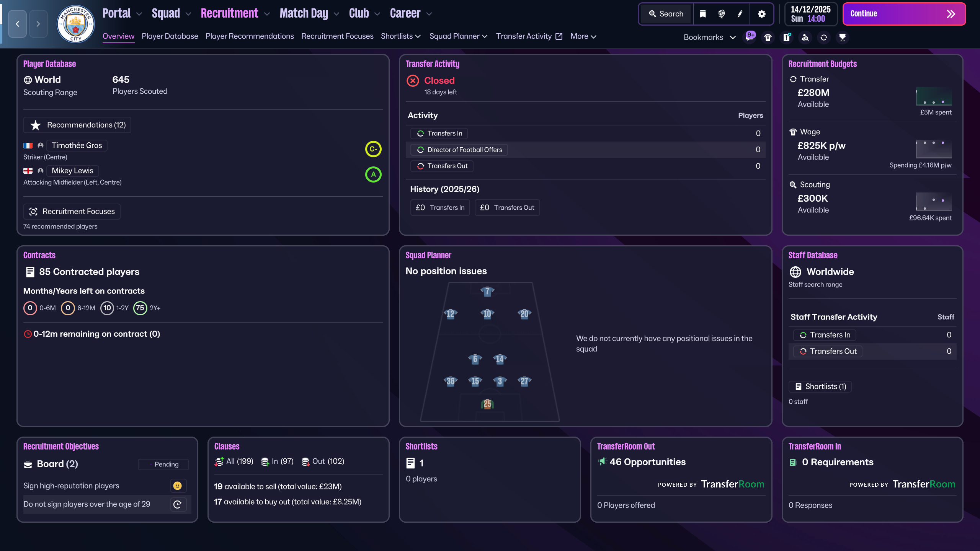
Task: Click the bookmark flag icon beside Search
Action: tap(703, 14)
